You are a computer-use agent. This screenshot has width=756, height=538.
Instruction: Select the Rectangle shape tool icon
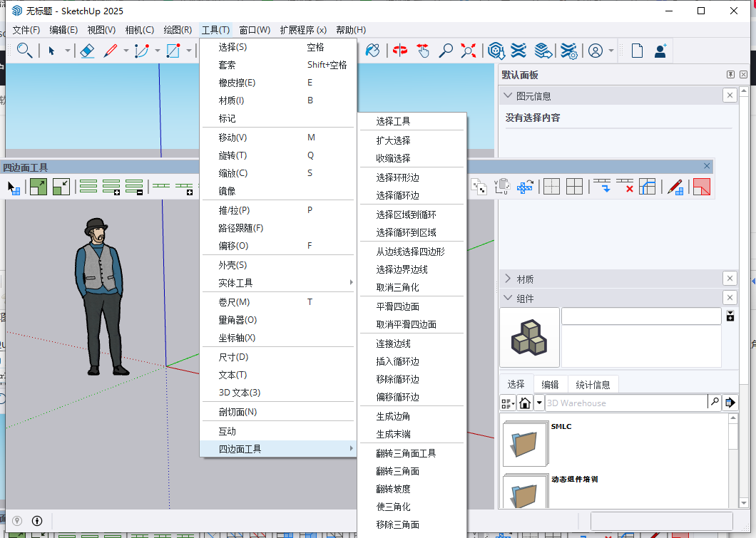tap(173, 50)
